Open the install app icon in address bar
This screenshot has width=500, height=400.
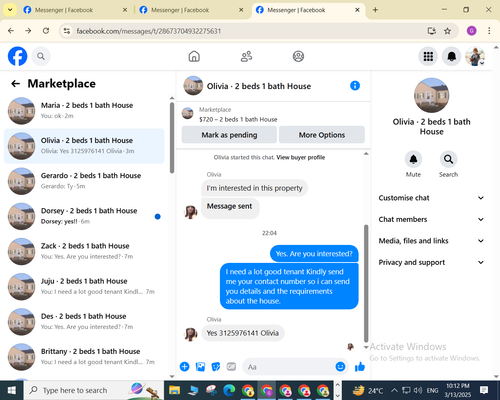[x=432, y=31]
